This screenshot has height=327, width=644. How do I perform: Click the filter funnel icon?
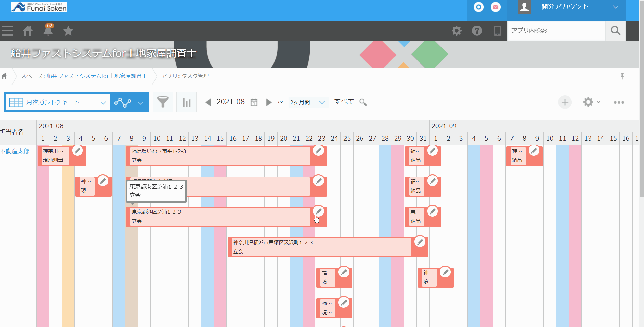coord(163,102)
